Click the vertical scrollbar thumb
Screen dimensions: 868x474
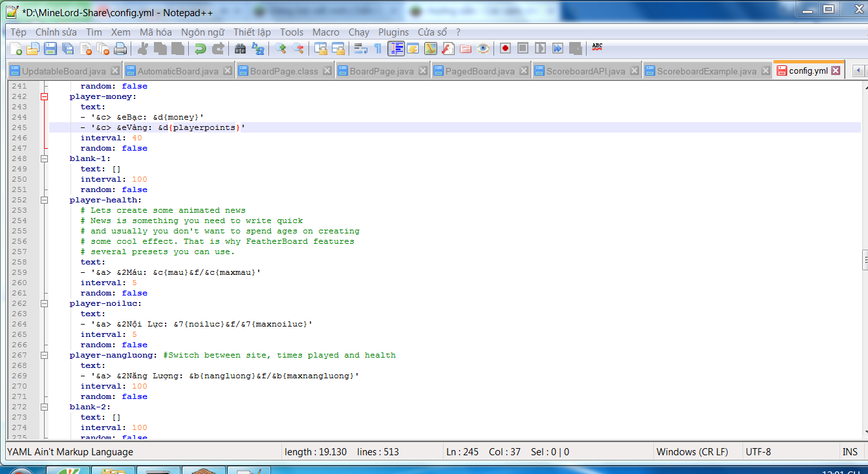coord(864,259)
